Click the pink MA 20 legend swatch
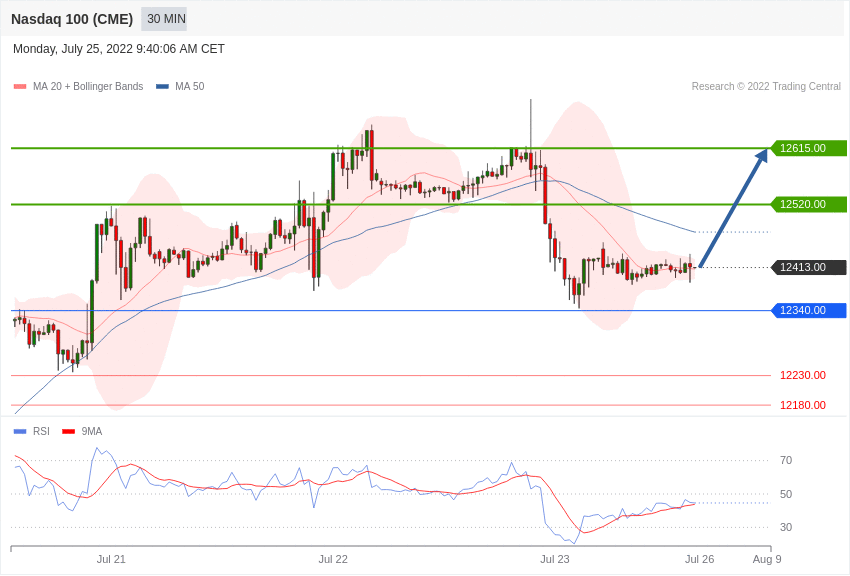Image resolution: width=850 pixels, height=576 pixels. point(20,87)
